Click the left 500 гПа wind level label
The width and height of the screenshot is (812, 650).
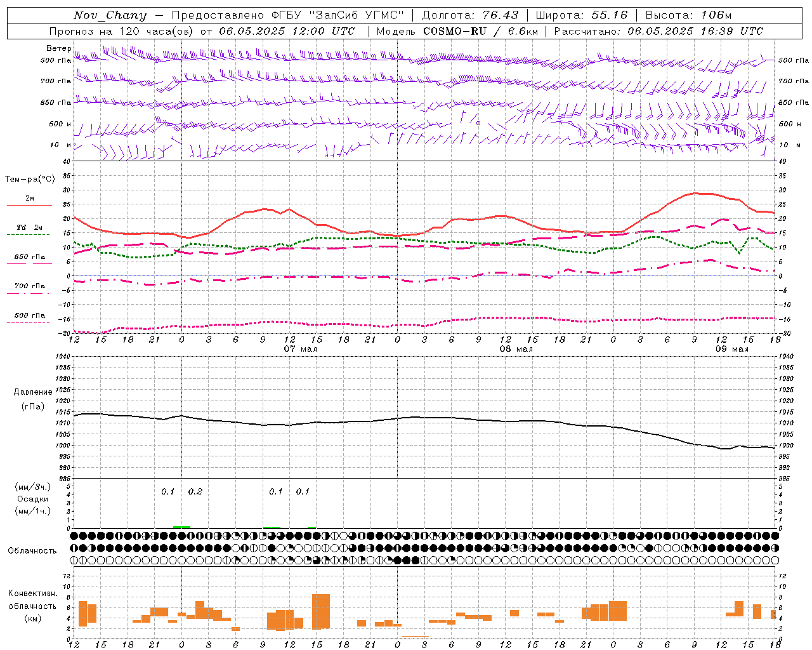(56, 60)
